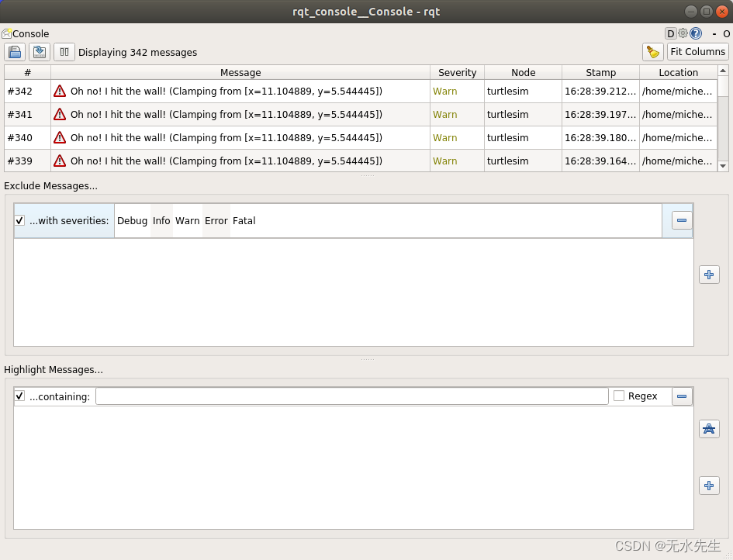Screen dimensions: 733x560
Task: Select message text of row #340
Action: [x=226, y=138]
